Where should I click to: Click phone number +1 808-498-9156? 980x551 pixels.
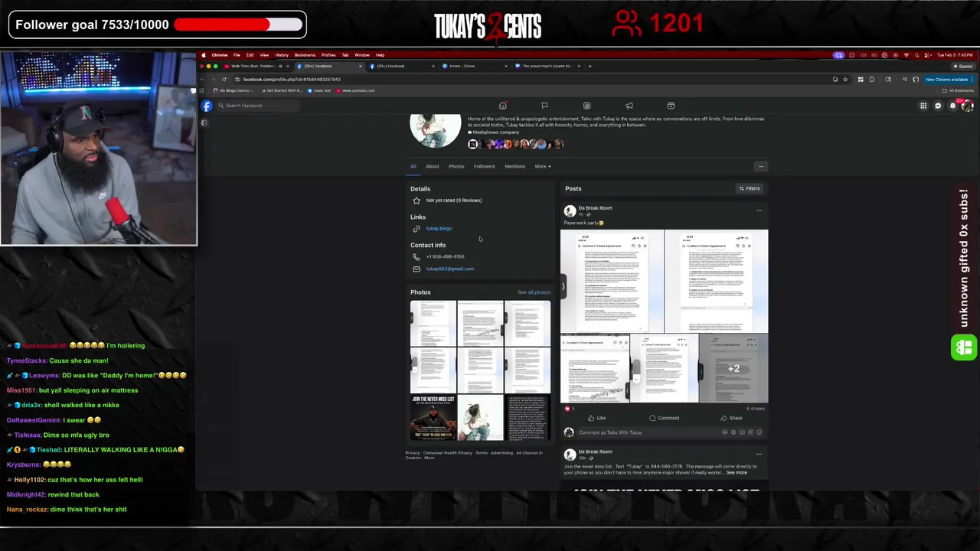coord(445,257)
